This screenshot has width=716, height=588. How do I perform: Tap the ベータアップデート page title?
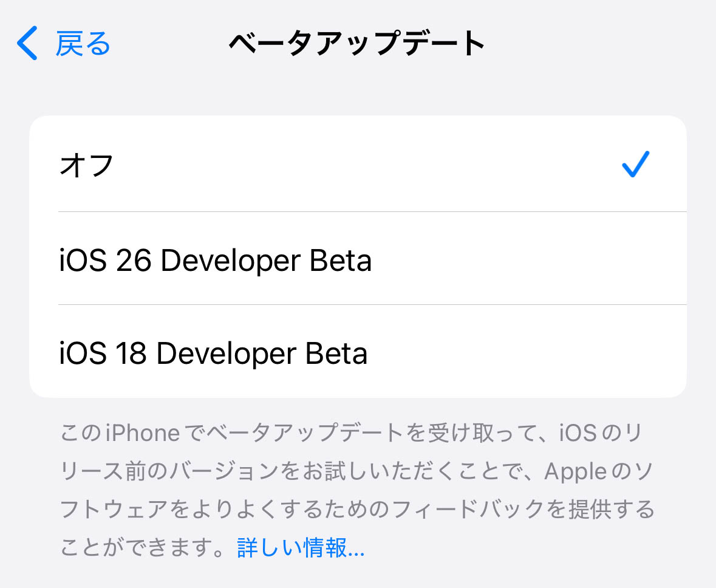(357, 44)
